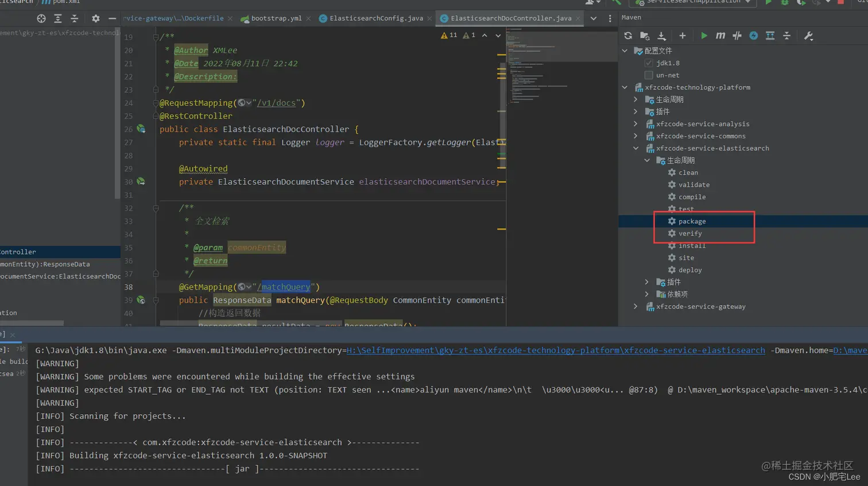Open editor tabs more options menu
868x486 pixels.
(610, 18)
